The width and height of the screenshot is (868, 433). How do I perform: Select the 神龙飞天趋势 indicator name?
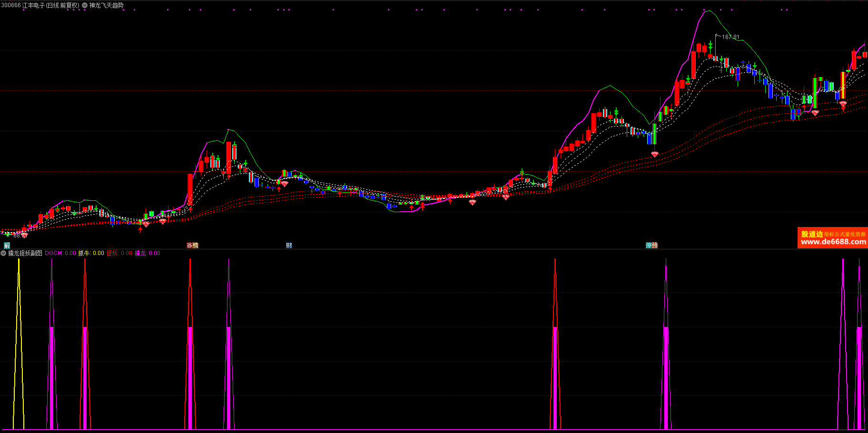click(107, 5)
